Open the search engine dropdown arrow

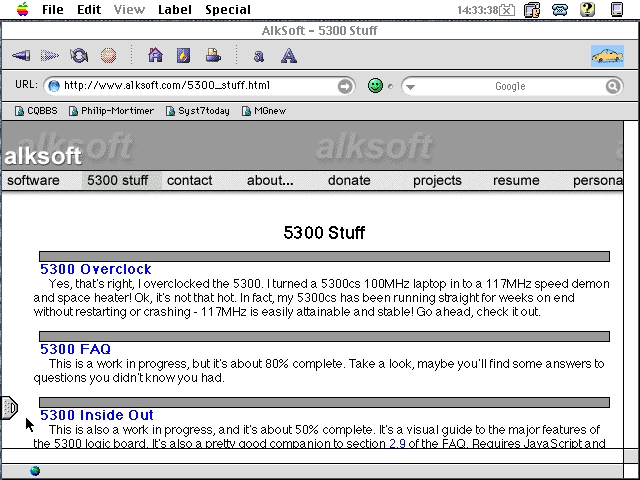(x=411, y=87)
